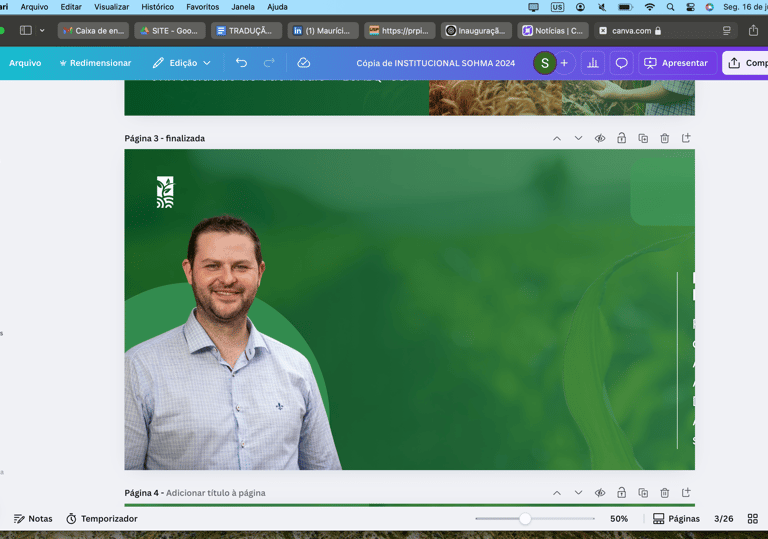The height and width of the screenshot is (539, 768).
Task: Edit the design title Cópia de INSTITUCIONAL SOHMA 2024
Action: point(435,63)
